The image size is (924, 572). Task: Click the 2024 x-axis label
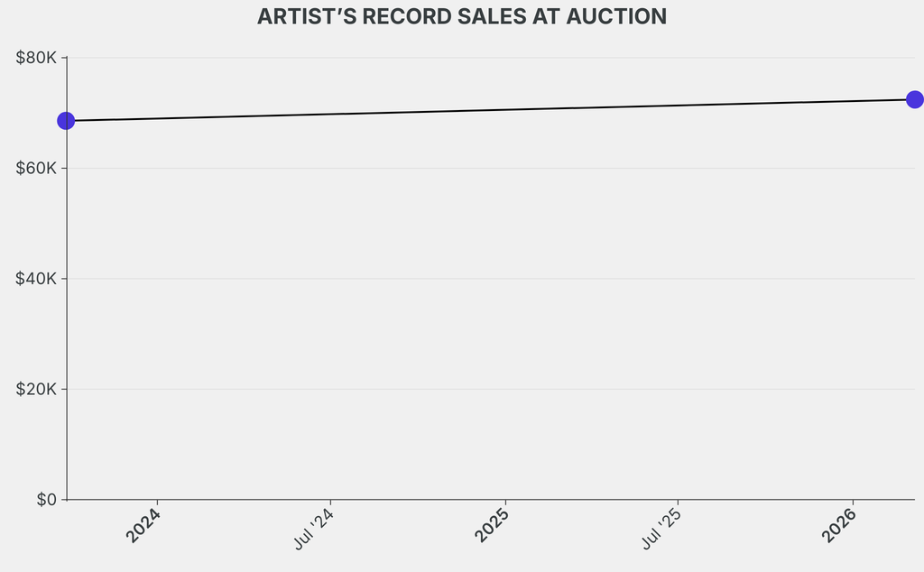pyautogui.click(x=143, y=525)
